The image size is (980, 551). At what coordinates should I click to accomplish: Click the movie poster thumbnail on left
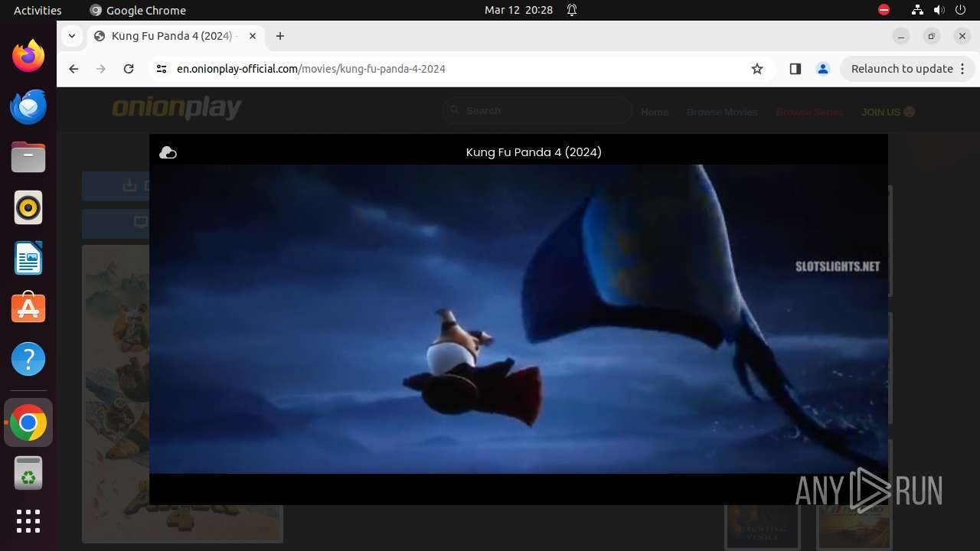(117, 393)
